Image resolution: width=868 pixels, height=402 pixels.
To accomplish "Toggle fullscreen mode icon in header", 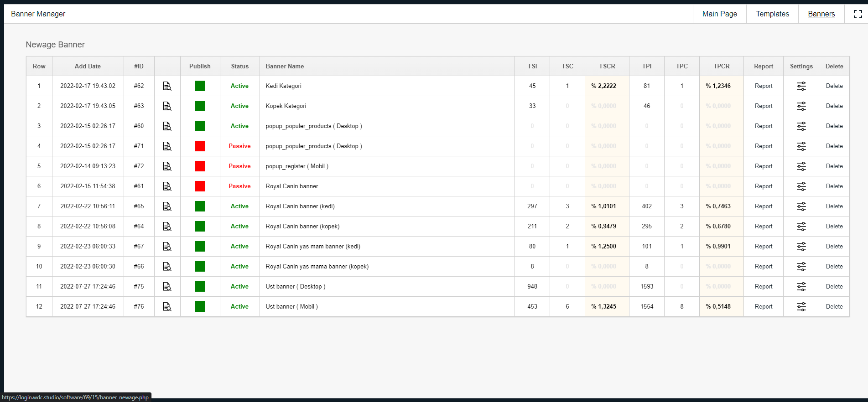I will coord(858,14).
